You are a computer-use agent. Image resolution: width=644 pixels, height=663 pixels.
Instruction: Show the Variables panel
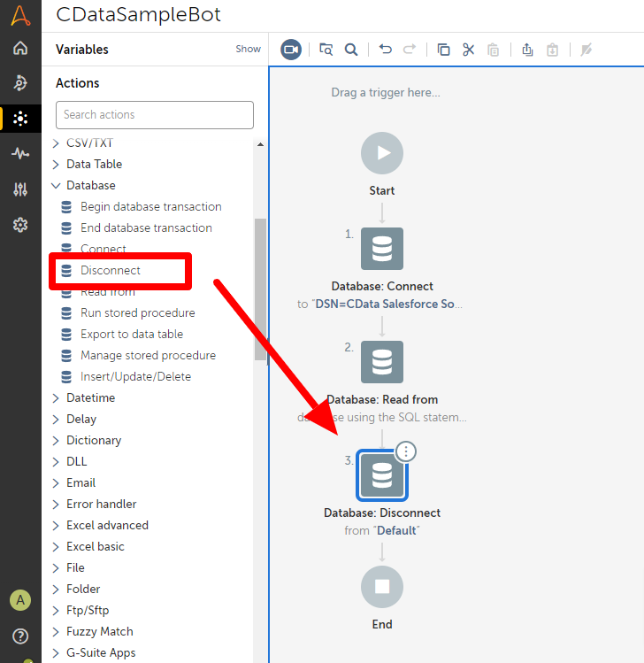click(248, 49)
